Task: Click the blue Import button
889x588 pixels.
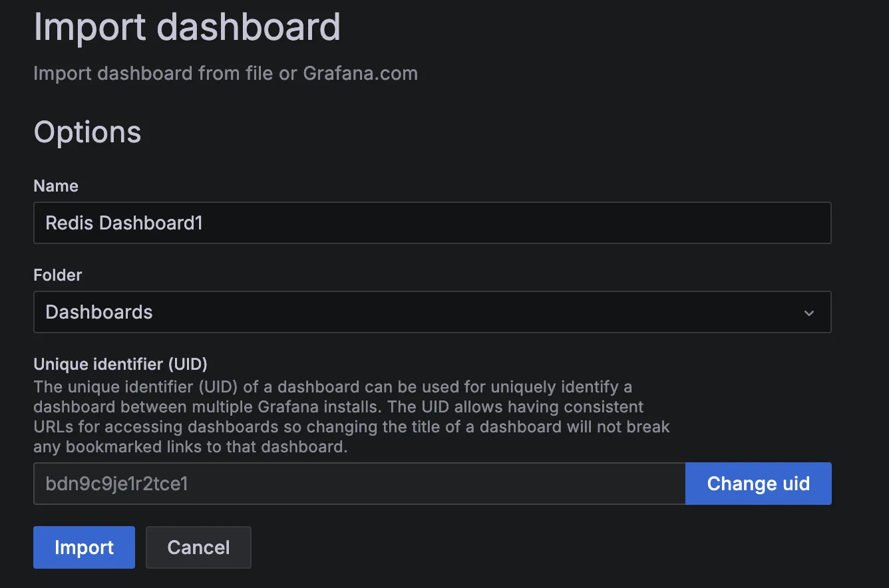Action: [84, 547]
